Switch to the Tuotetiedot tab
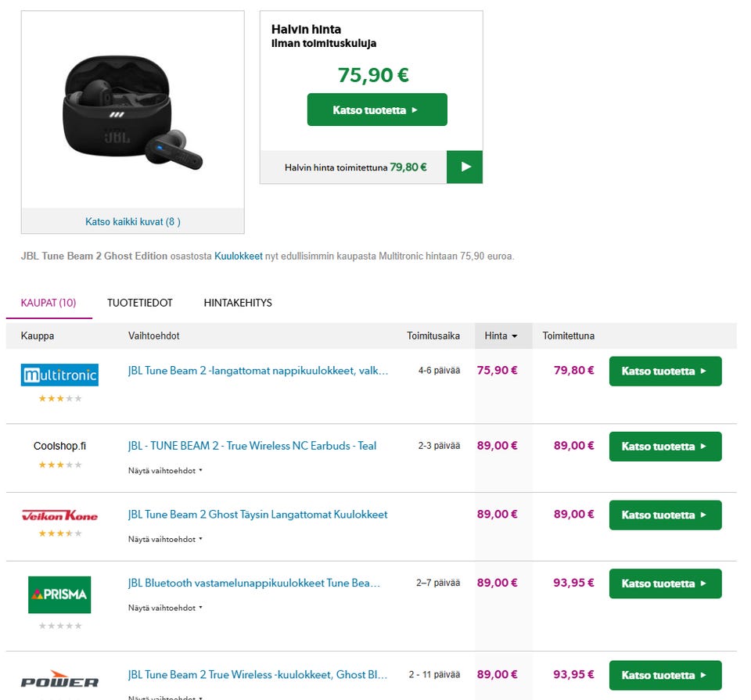Image resolution: width=751 pixels, height=700 pixels. (140, 303)
